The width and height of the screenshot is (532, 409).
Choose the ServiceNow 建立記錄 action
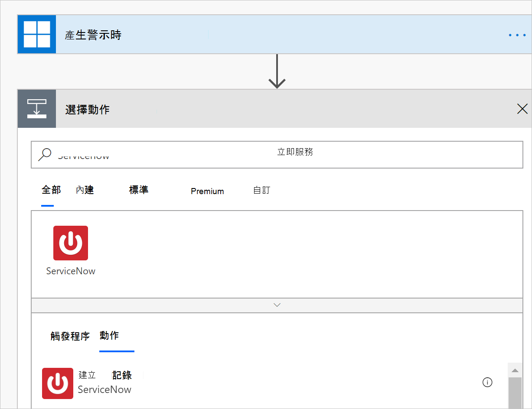(x=108, y=382)
